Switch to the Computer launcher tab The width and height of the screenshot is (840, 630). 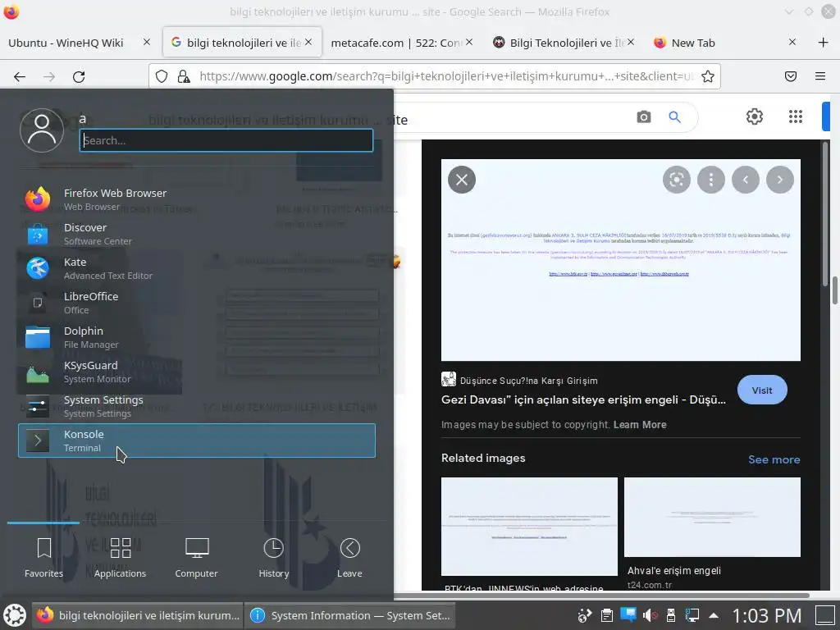(197, 557)
